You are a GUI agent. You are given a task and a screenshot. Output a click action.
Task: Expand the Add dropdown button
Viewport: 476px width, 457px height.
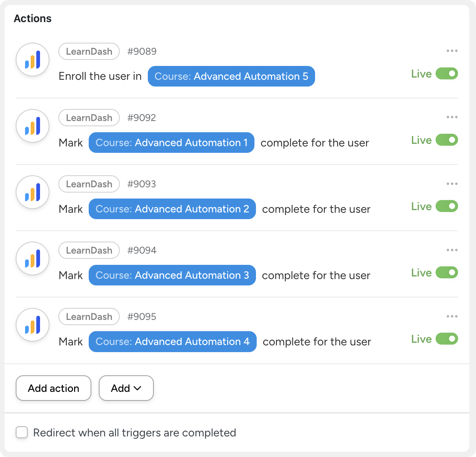pyautogui.click(x=126, y=388)
